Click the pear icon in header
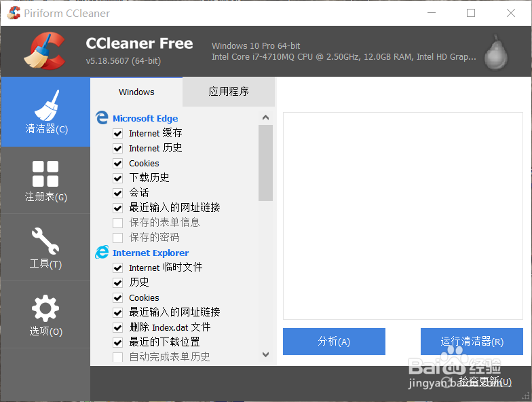Image resolution: width=532 pixels, height=402 pixels. 495,52
